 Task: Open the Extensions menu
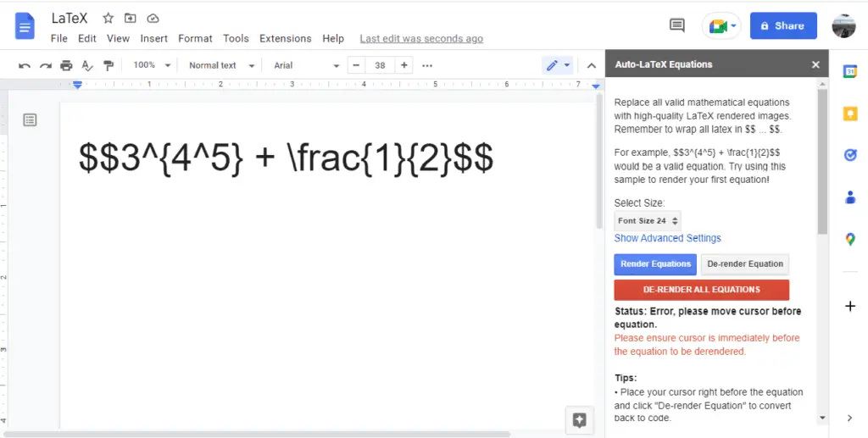tap(285, 39)
